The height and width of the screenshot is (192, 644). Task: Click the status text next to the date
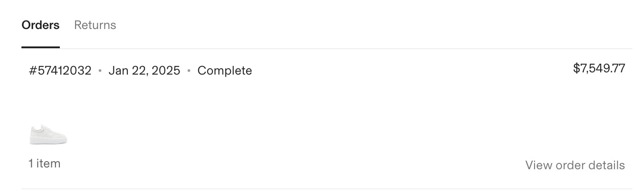(x=225, y=71)
